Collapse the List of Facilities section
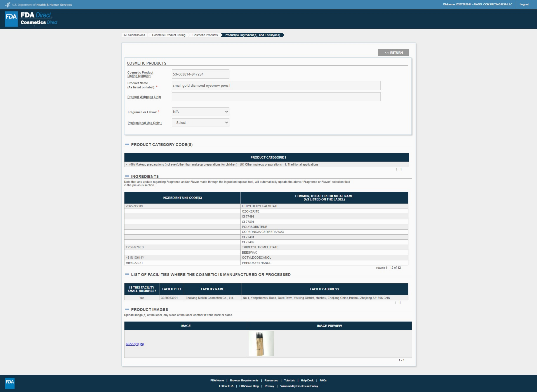Viewport: 537px width, 392px height. coord(127,274)
